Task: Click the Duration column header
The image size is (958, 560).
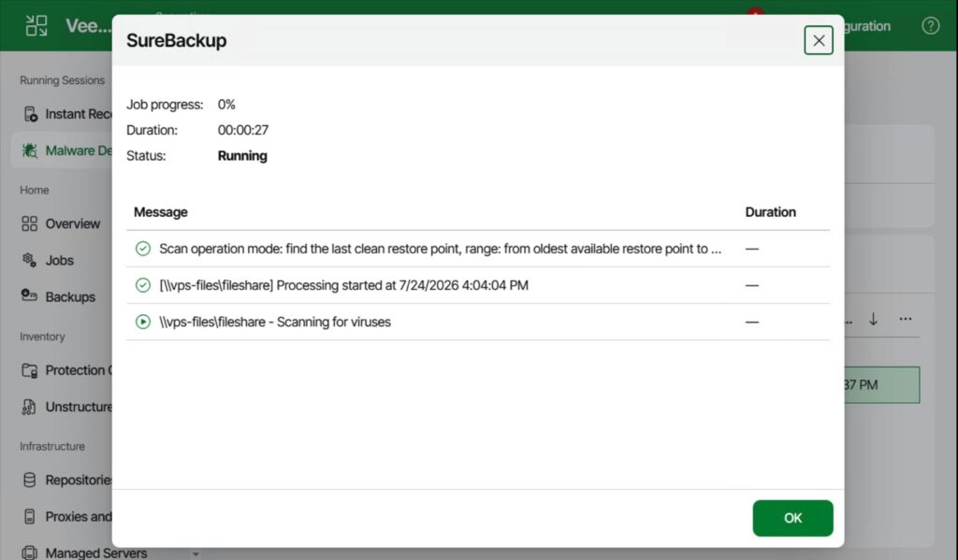Action: pyautogui.click(x=771, y=212)
